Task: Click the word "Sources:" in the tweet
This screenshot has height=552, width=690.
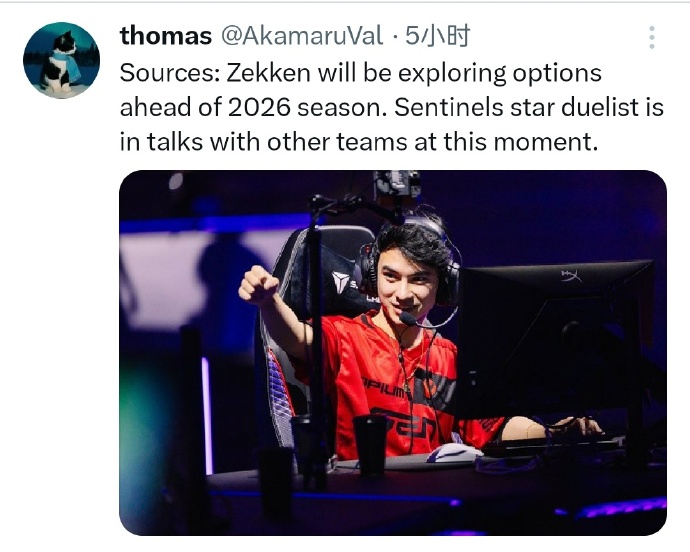Action: [x=165, y=73]
